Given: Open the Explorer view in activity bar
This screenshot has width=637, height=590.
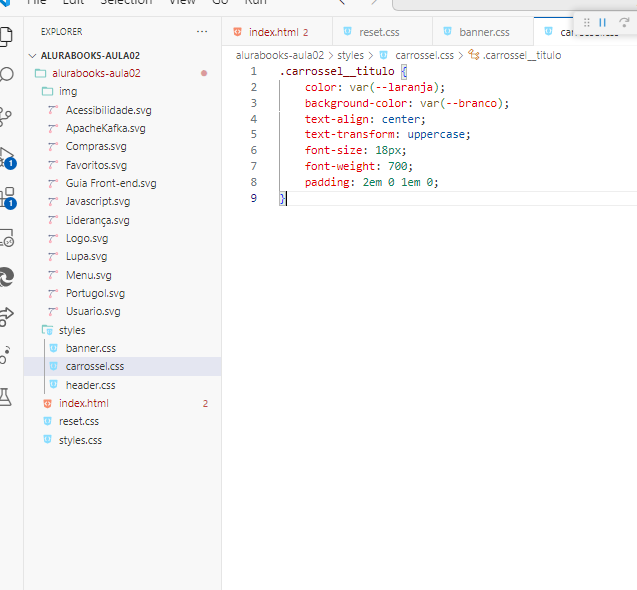Looking at the screenshot, I should coord(6,36).
